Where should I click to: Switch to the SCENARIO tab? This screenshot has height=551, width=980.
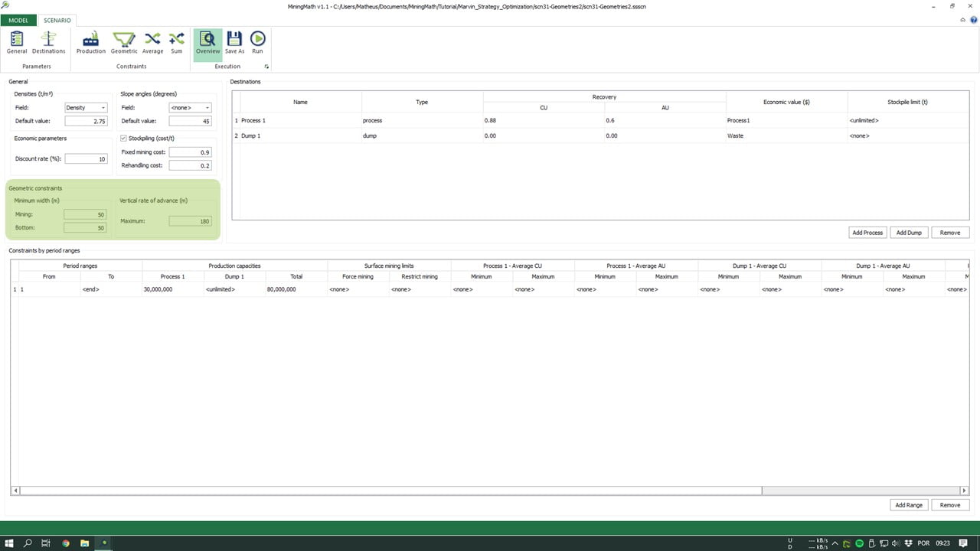[57, 20]
